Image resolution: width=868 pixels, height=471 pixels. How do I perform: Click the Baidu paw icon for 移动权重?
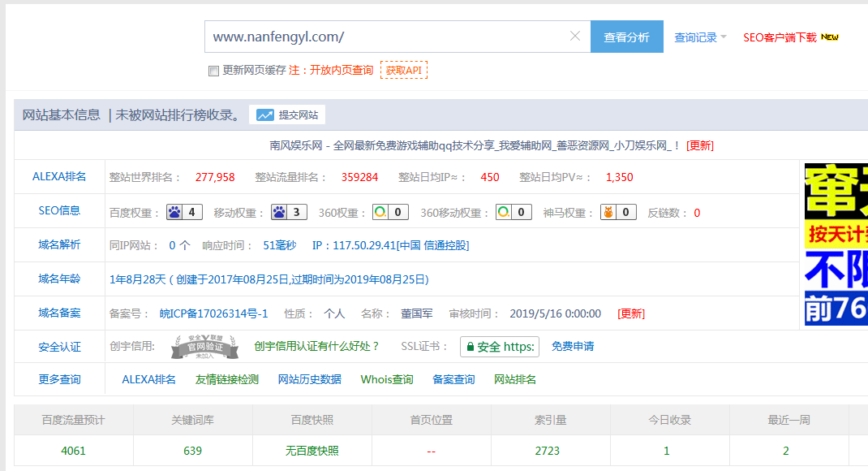[x=279, y=212]
